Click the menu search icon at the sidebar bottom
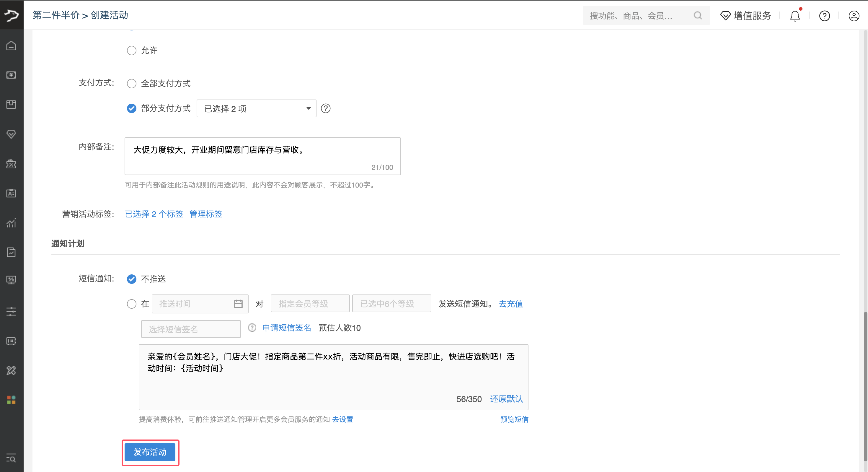The image size is (868, 472). (12, 458)
